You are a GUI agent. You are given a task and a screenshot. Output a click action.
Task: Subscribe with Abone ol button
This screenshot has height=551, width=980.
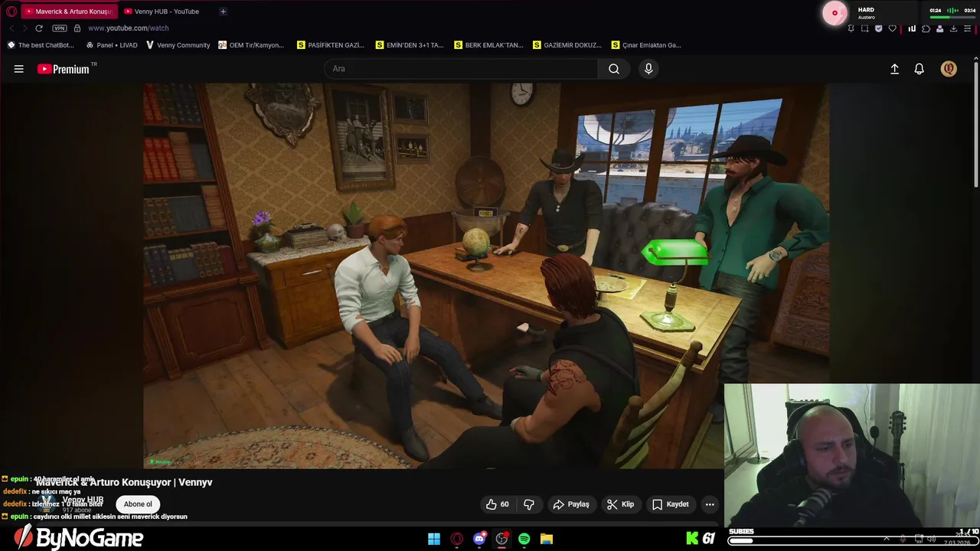tap(138, 504)
